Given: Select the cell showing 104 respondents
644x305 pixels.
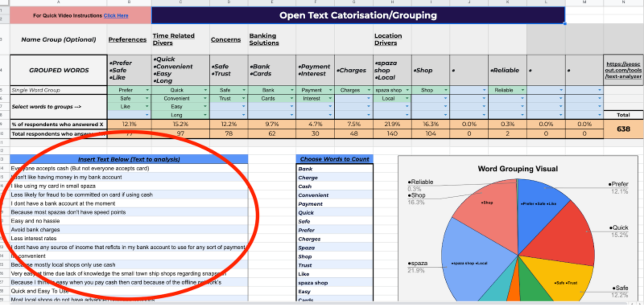Looking at the screenshot, I should (431, 133).
